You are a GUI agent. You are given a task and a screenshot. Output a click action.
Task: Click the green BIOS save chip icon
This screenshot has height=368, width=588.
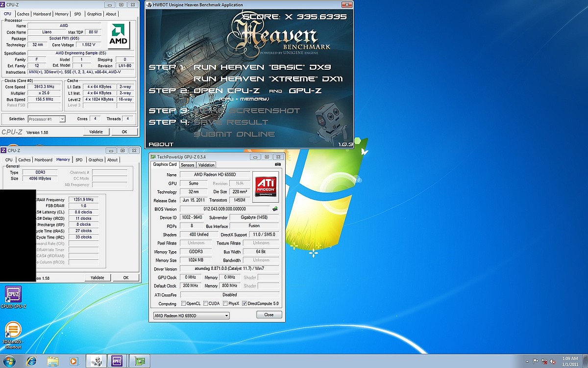coord(275,209)
